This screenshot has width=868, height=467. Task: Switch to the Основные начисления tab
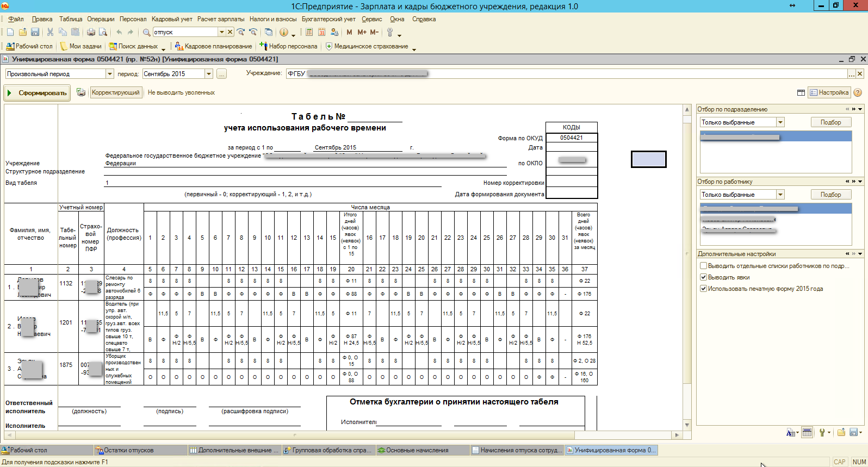coord(422,450)
